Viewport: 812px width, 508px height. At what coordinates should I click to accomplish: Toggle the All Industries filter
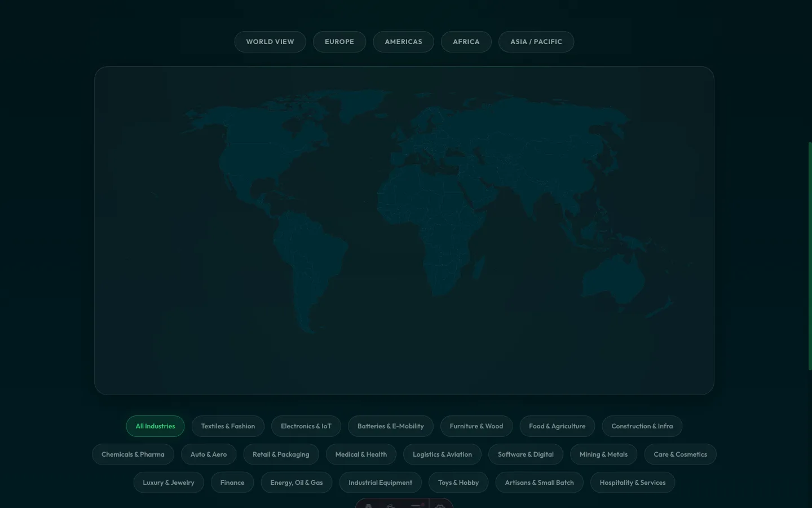coord(155,426)
